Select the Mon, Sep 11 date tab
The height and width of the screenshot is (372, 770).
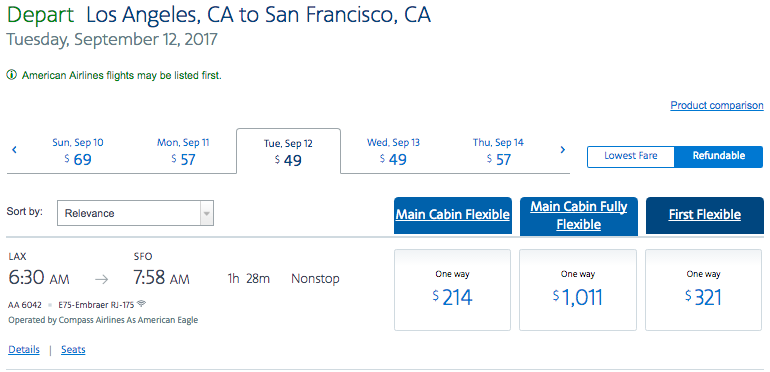pyautogui.click(x=183, y=151)
